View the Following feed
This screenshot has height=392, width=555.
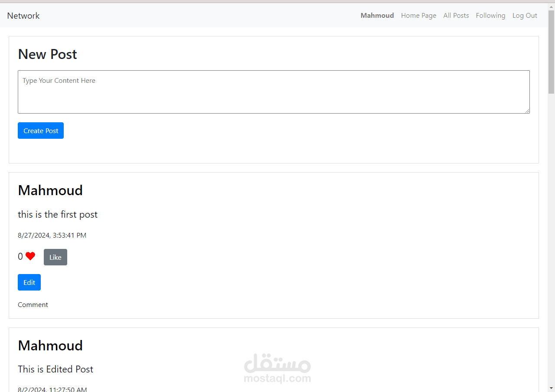click(490, 16)
